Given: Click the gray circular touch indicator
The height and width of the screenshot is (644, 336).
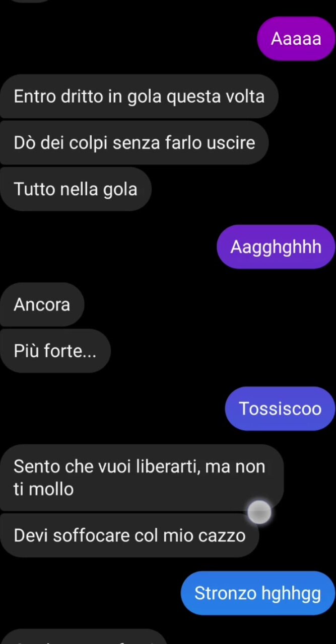Looking at the screenshot, I should click(259, 512).
